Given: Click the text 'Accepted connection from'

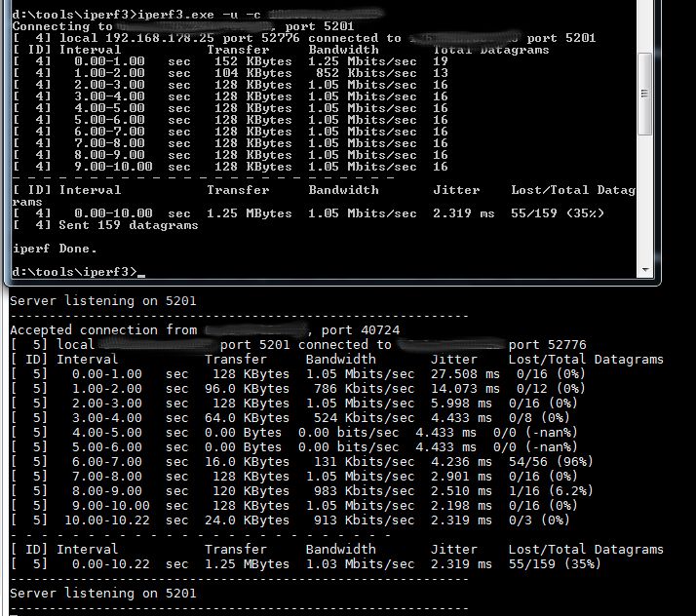Looking at the screenshot, I should pos(103,330).
